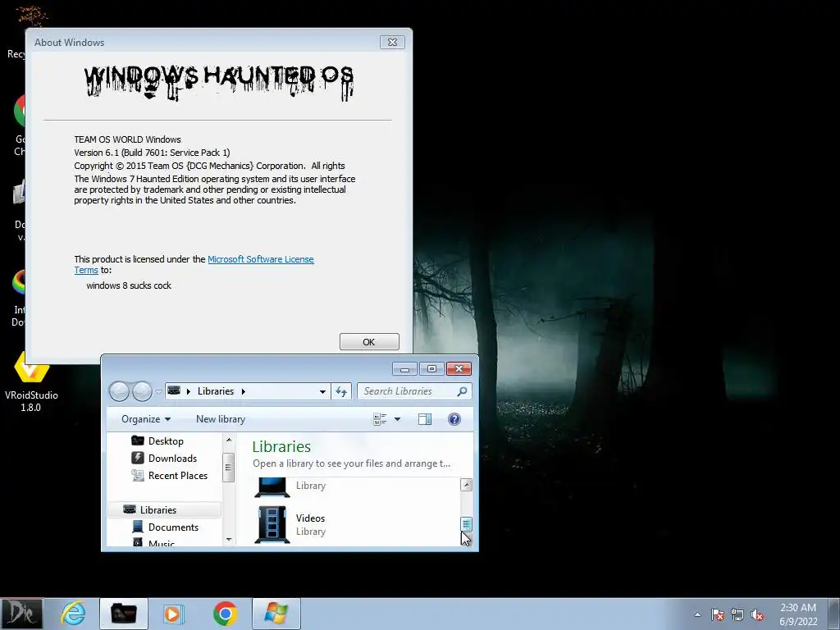Viewport: 840px width, 630px height.
Task: Close the About Windows dialog
Action: point(392,43)
